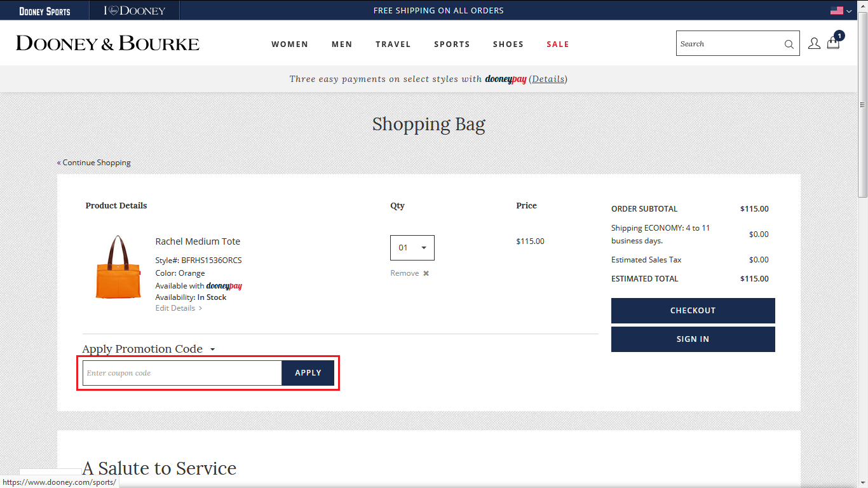The image size is (868, 488).
Task: Open the shopping bag icon in header
Action: pos(834,43)
